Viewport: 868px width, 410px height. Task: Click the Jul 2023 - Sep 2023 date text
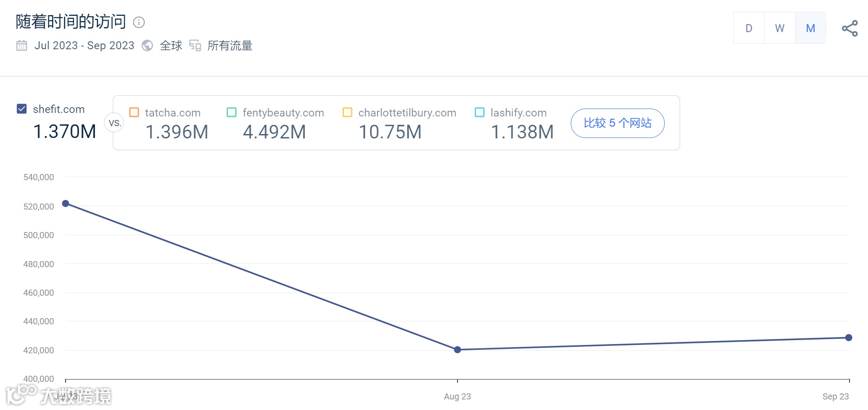click(x=84, y=46)
